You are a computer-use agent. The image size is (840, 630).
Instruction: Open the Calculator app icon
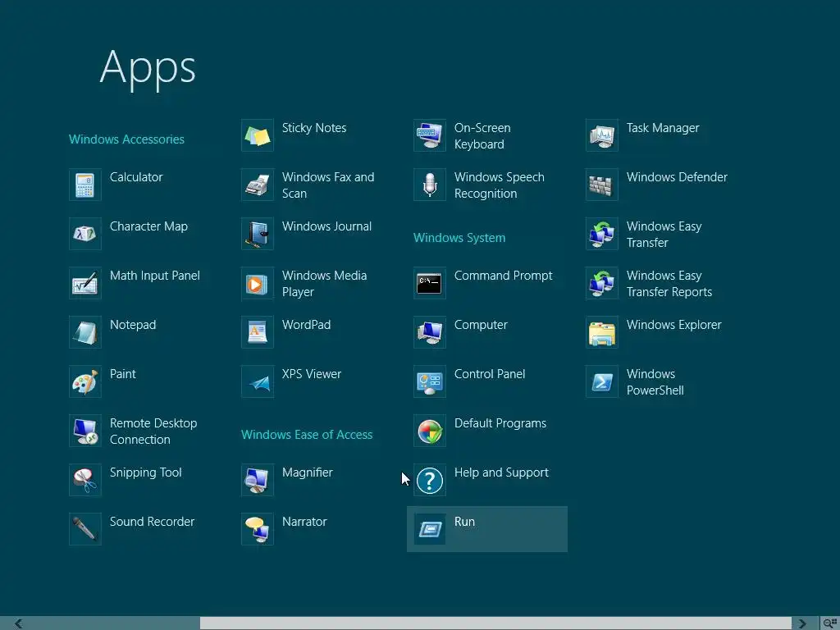85,185
